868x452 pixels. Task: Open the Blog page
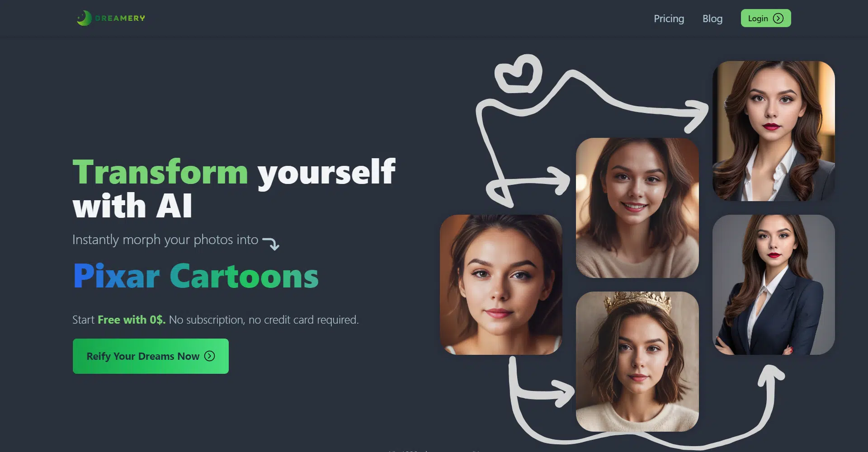coord(712,19)
